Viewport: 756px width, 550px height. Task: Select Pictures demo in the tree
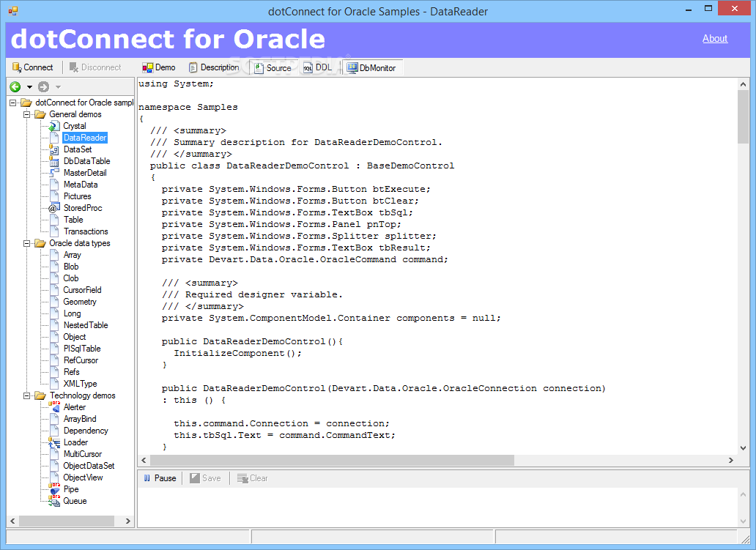[x=77, y=196]
